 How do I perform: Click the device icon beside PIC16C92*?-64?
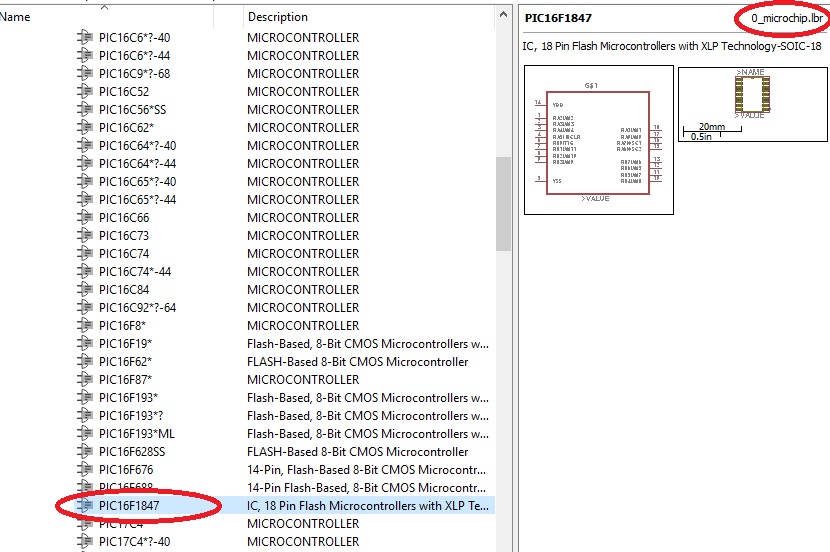tap(85, 307)
